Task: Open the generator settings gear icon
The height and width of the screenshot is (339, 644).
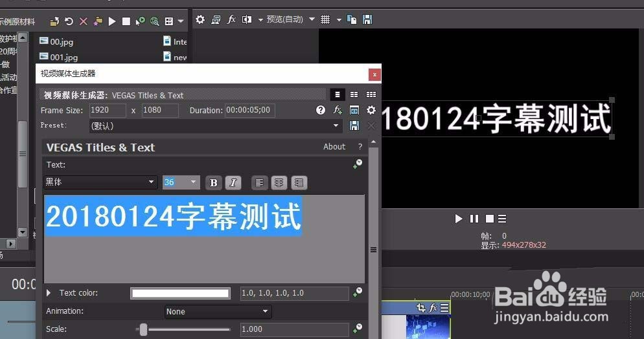Action: [371, 110]
